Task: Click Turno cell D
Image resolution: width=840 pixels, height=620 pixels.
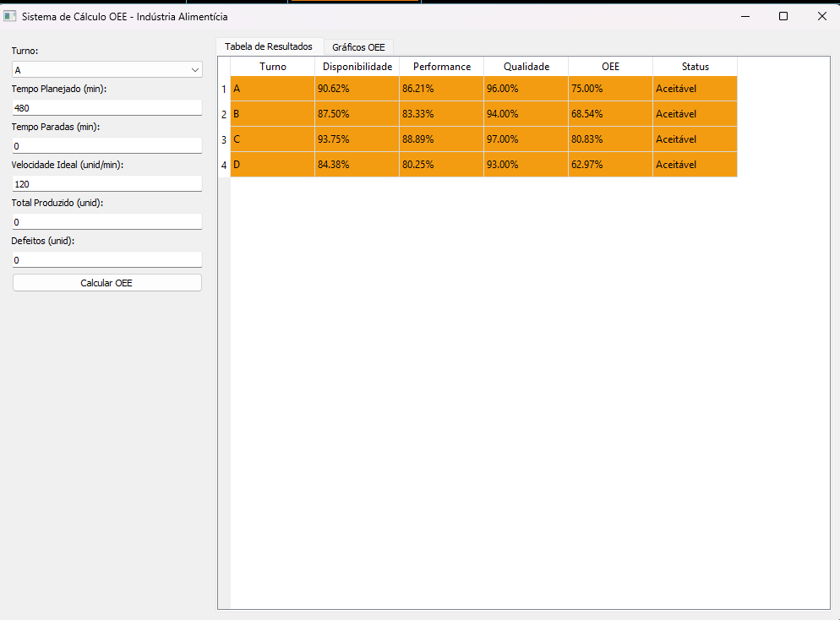Action: pyautogui.click(x=273, y=165)
